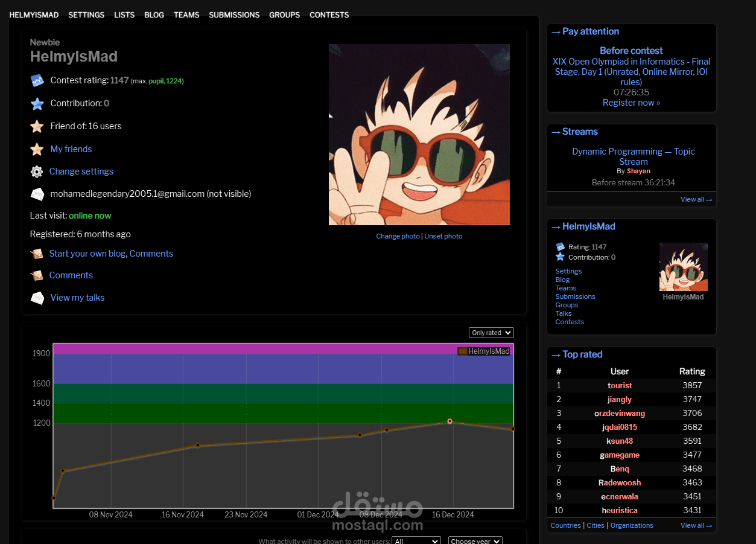
Task: Open LISTS in the top menu
Action: pyautogui.click(x=124, y=15)
